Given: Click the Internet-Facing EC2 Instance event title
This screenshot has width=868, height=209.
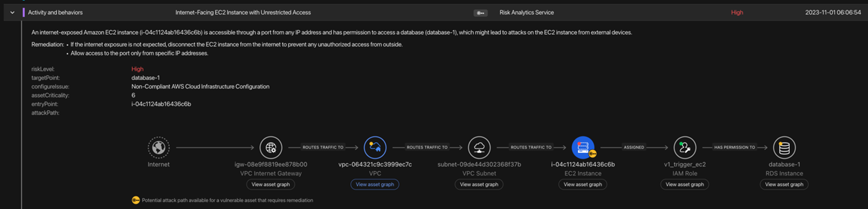Looking at the screenshot, I should pyautogui.click(x=243, y=13).
